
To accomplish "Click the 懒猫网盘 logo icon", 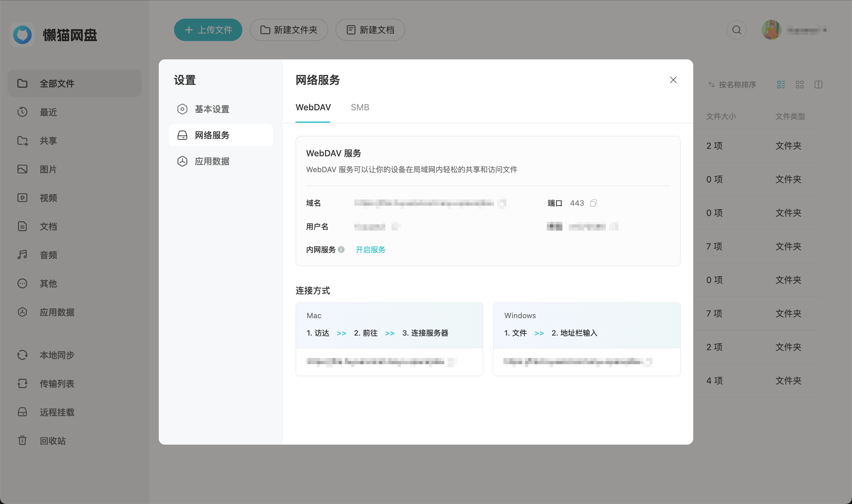I will pyautogui.click(x=22, y=34).
